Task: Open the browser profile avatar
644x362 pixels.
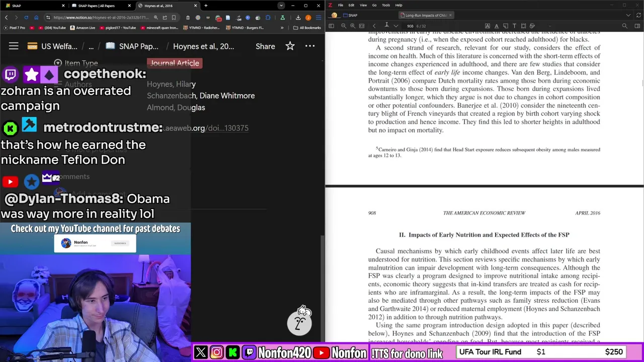Action: pos(308,18)
